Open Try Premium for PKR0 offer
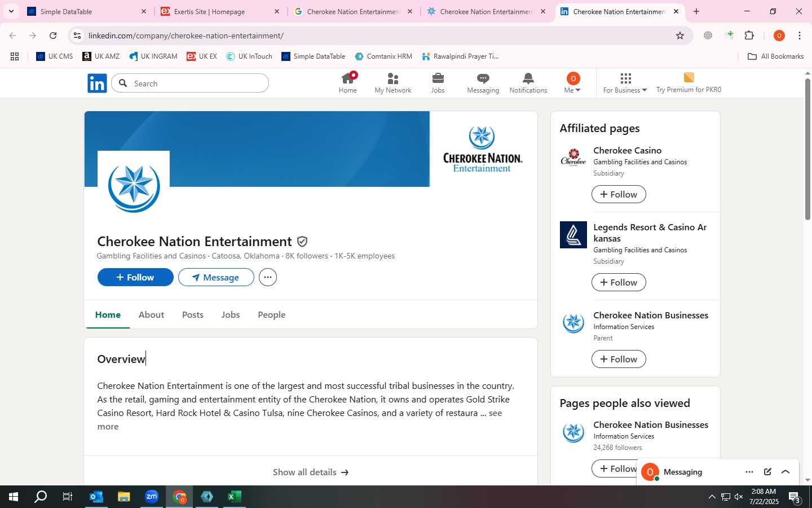Image resolution: width=812 pixels, height=508 pixels. pos(689,83)
